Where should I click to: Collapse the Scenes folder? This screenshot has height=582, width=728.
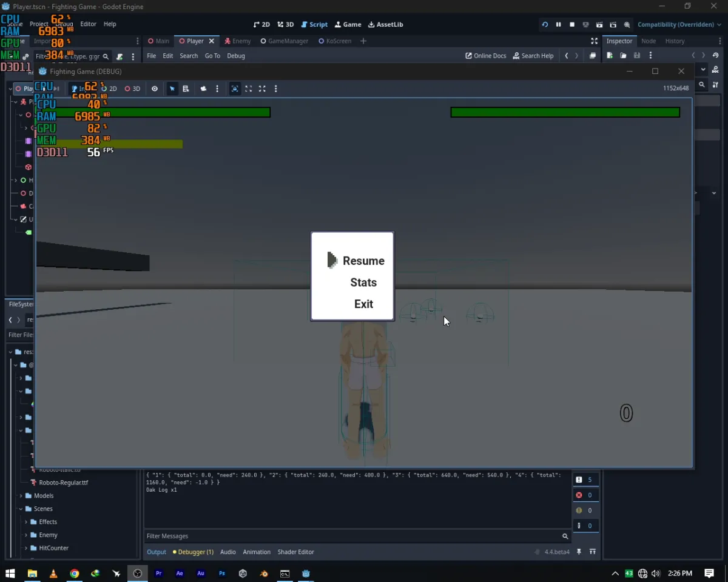click(x=21, y=509)
